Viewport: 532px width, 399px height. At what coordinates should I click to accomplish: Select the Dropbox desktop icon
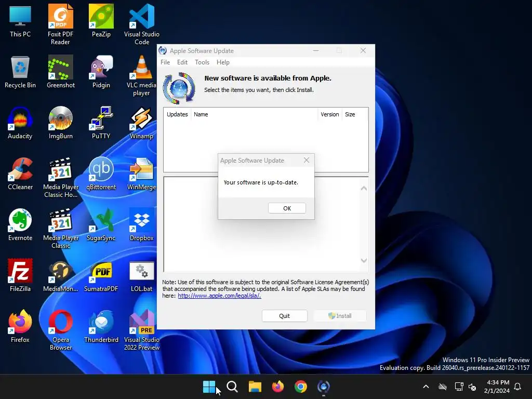[x=141, y=224]
